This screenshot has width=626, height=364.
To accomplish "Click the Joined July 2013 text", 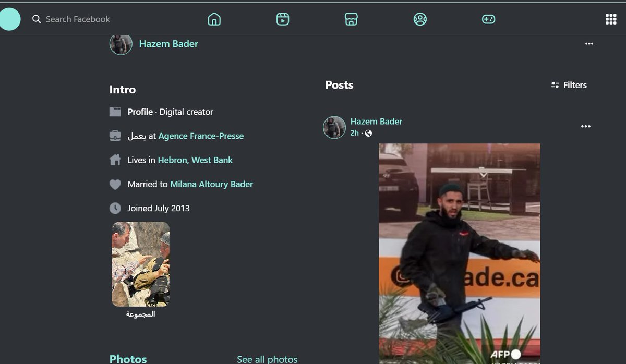I will (x=159, y=208).
